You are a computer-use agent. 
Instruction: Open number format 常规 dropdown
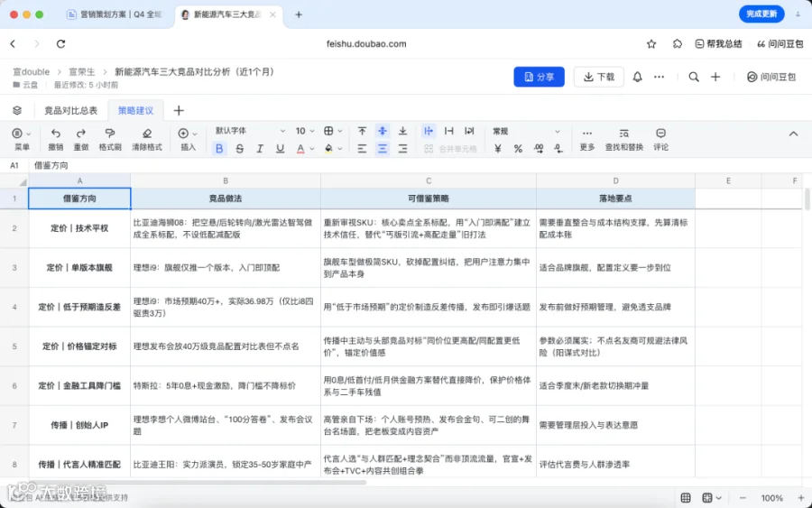tap(526, 132)
